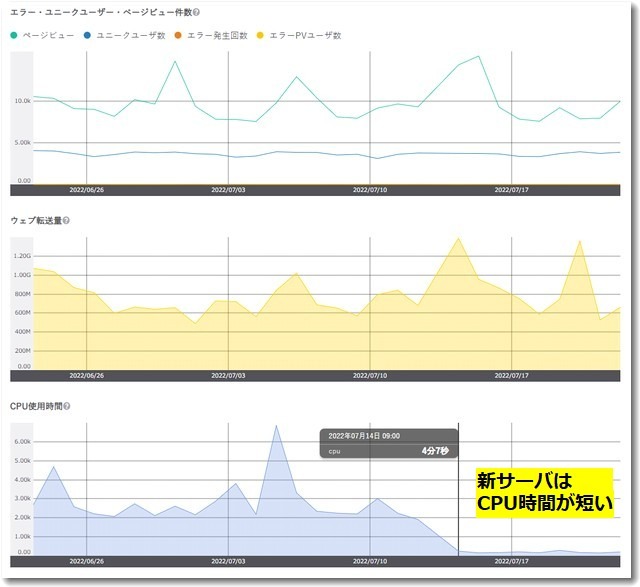Screen dimensions: 640x587
Task: Click the blue ユニークユーザ数 legend dot
Action: (x=88, y=35)
